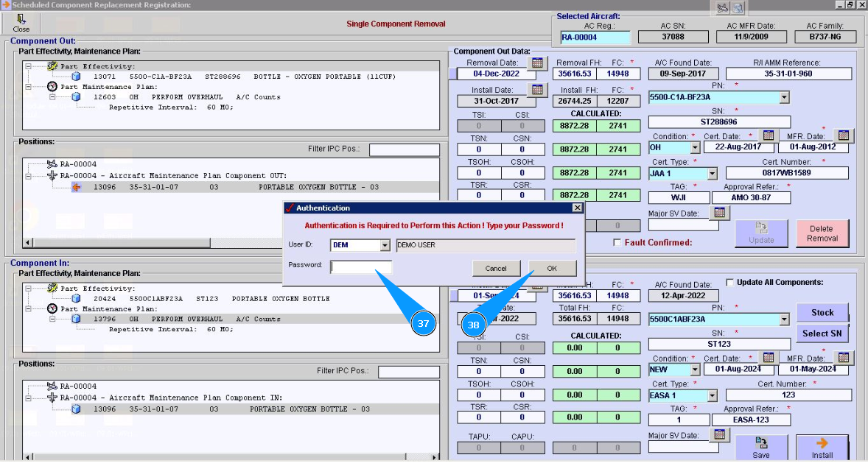This screenshot has width=868, height=466.
Task: Open the Install Date calendar in Component Out
Action: [x=537, y=90]
